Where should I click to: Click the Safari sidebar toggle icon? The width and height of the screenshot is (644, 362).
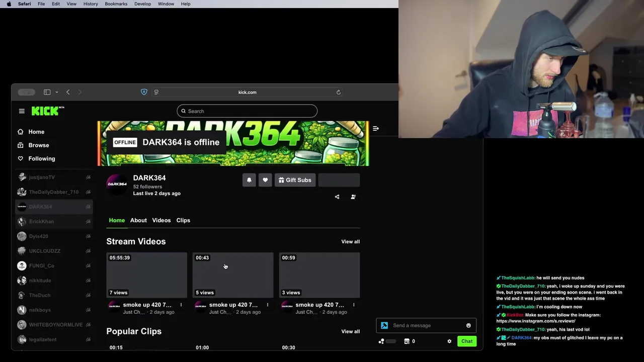click(47, 92)
